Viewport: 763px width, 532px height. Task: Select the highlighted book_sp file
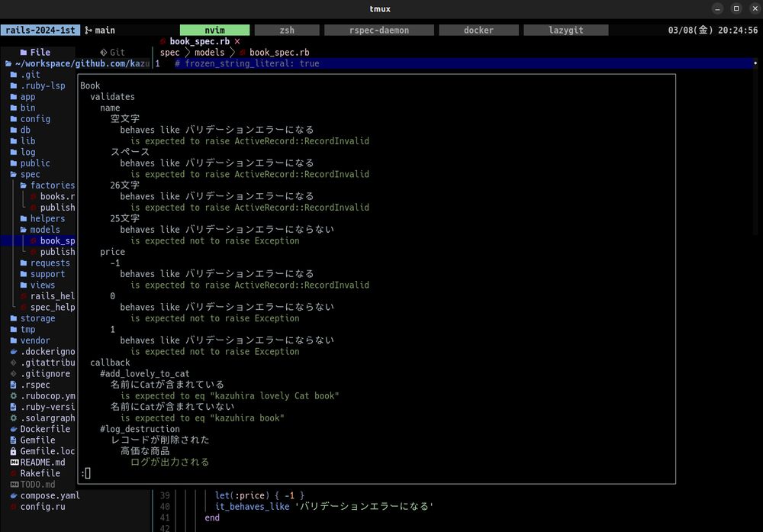coord(53,241)
